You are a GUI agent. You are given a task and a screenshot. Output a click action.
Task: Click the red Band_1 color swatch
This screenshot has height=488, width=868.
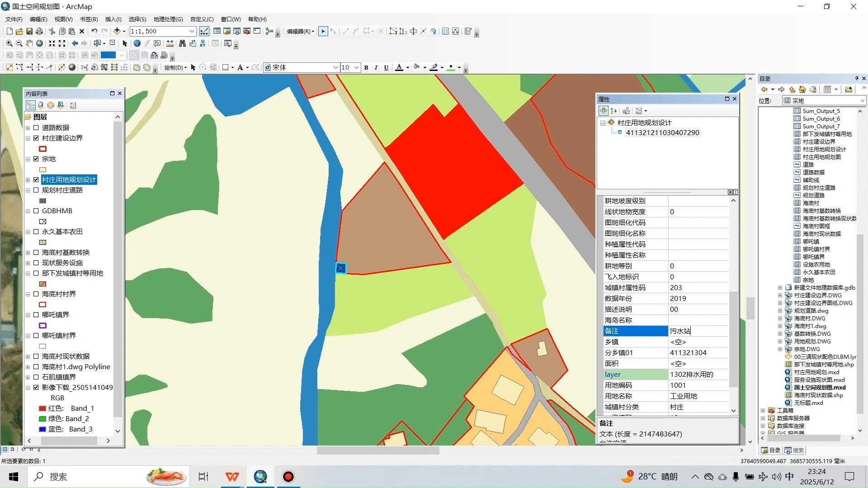click(42, 408)
